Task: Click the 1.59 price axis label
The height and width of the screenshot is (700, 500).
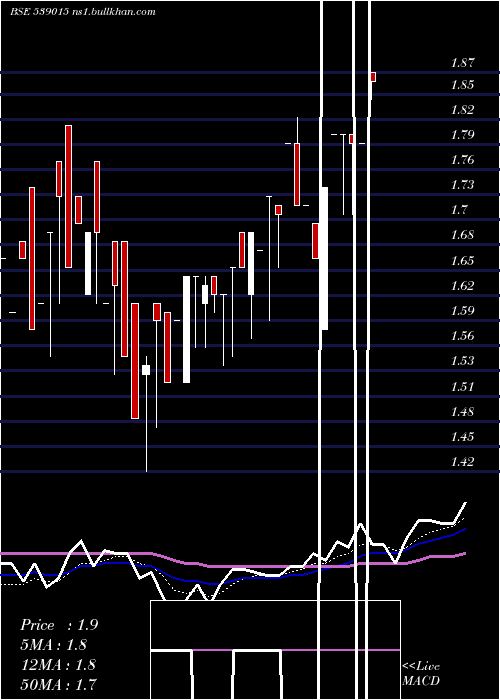Action: (462, 311)
